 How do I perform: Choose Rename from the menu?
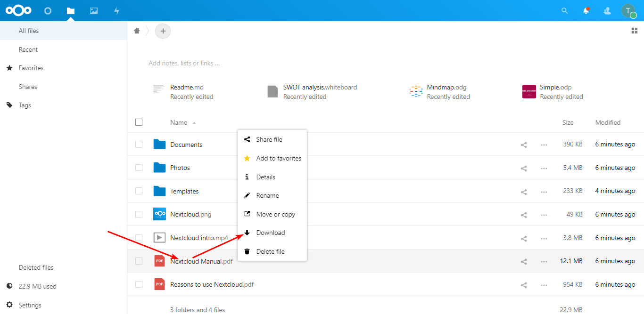coord(272,195)
